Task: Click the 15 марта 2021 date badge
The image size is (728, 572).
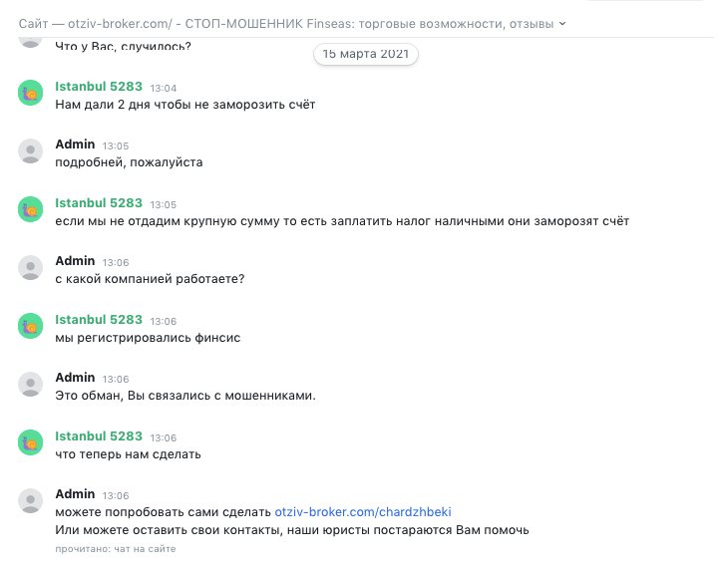Action: coord(365,54)
